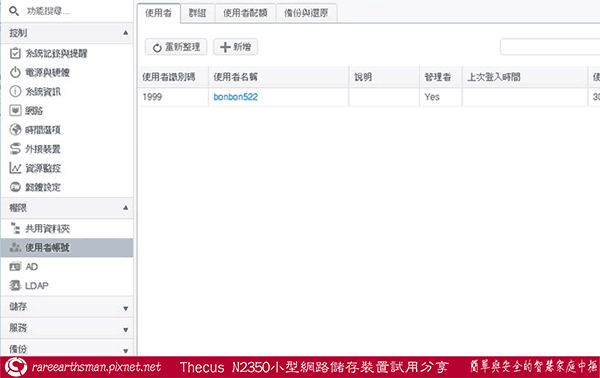Image resolution: width=600 pixels, height=378 pixels.
Task: Open 外接裝置 device icon
Action: tap(15, 149)
